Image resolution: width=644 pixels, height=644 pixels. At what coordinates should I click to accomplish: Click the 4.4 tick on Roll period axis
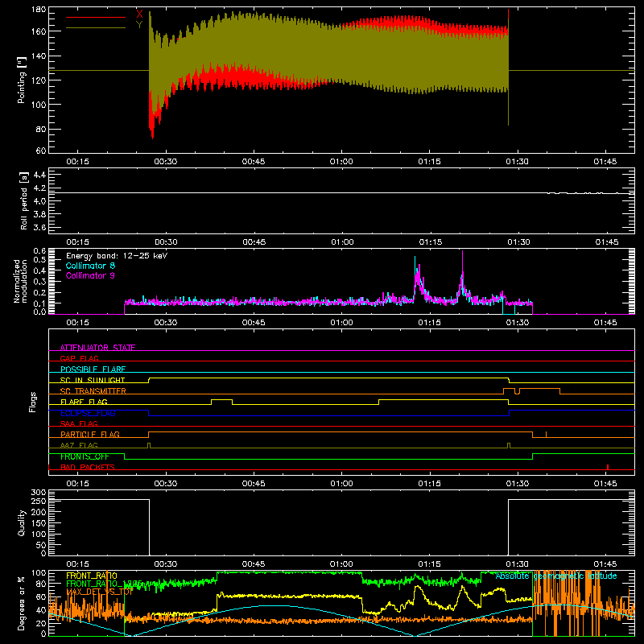pyautogui.click(x=39, y=175)
